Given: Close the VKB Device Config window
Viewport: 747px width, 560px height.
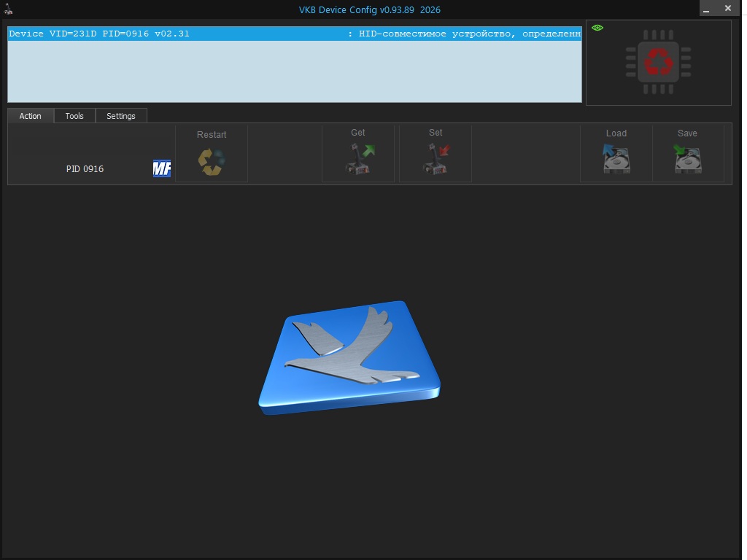Looking at the screenshot, I should pyautogui.click(x=728, y=8).
